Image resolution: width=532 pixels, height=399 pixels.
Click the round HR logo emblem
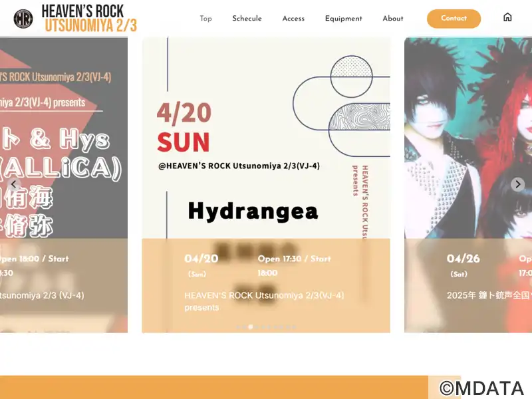23,19
